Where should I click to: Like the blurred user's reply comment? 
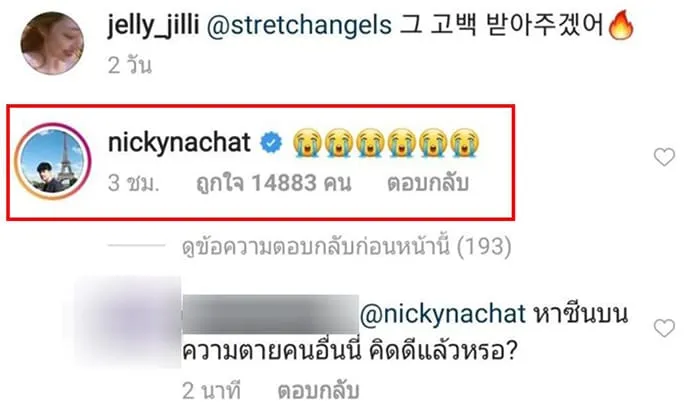[x=664, y=328]
